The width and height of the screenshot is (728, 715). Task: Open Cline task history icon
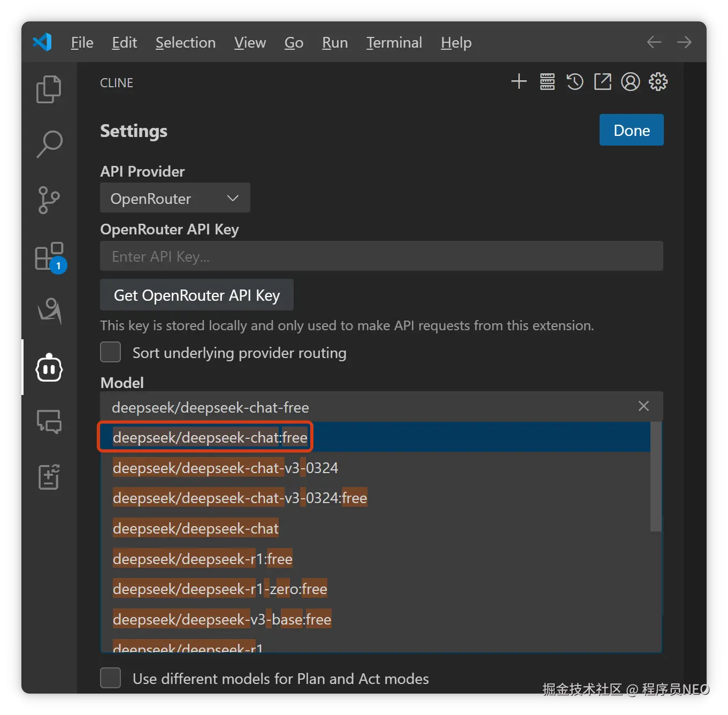coord(574,82)
